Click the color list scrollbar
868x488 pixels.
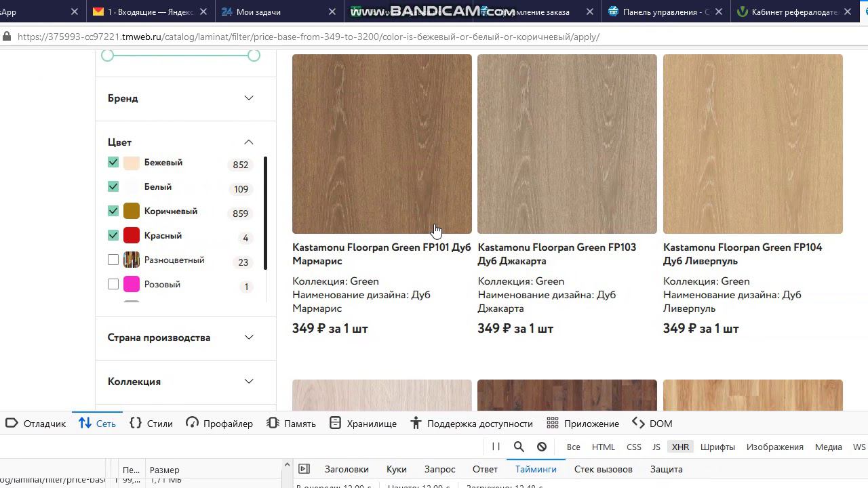pyautogui.click(x=265, y=213)
